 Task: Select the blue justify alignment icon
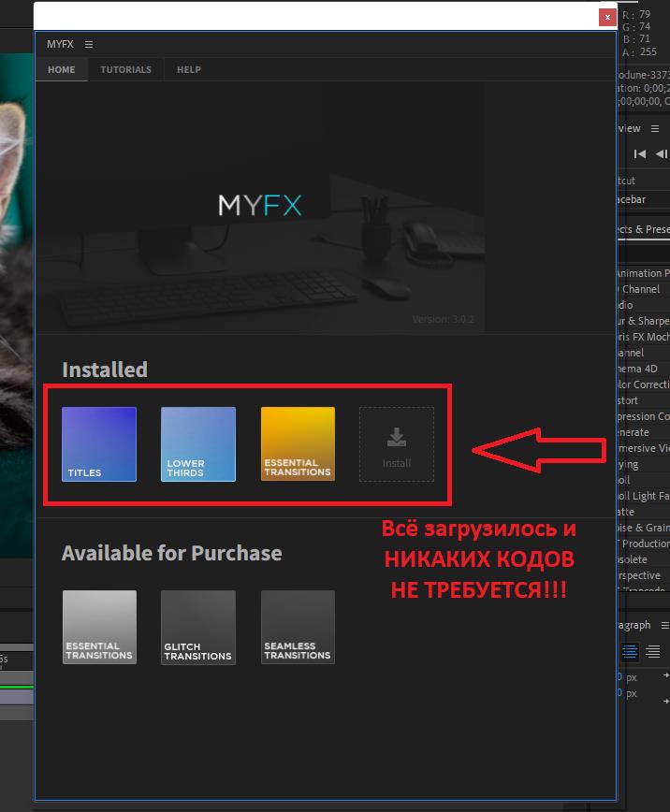630,651
